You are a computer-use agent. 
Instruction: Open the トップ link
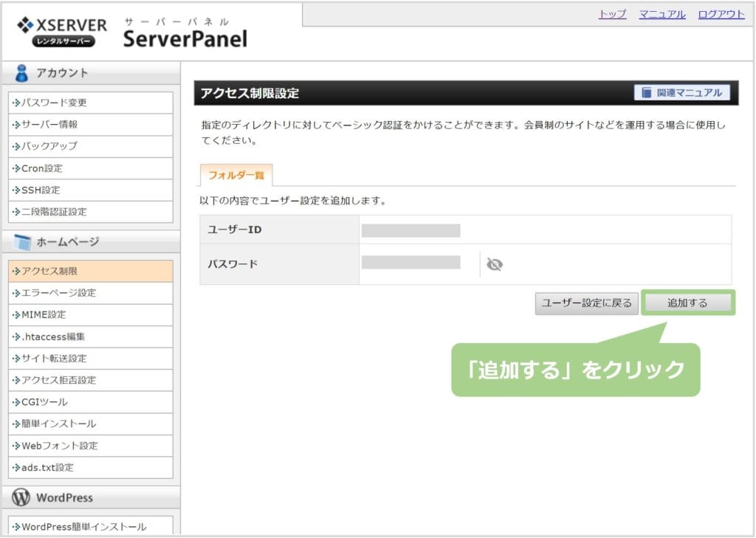612,14
